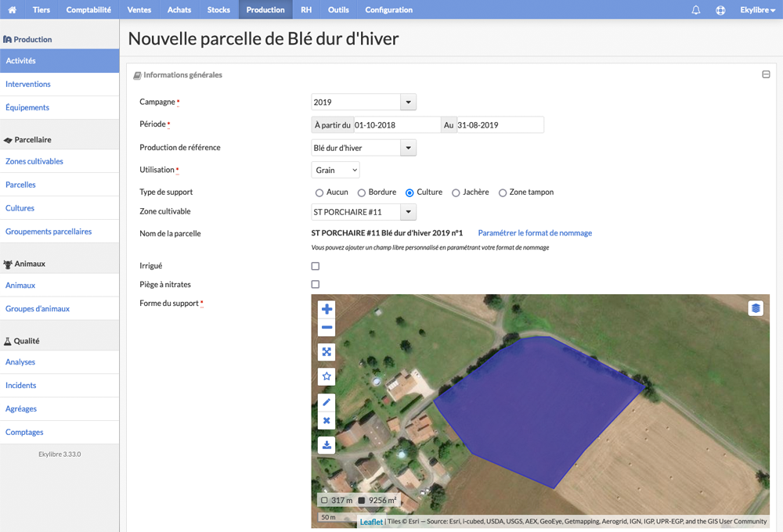This screenshot has width=783, height=532.
Task: Open Incidents in sidebar
Action: pyautogui.click(x=60, y=386)
